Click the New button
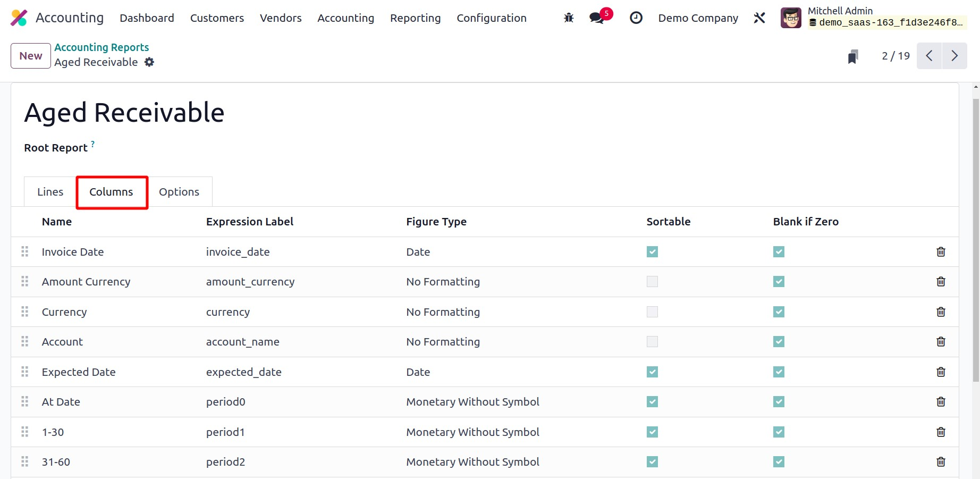The height and width of the screenshot is (479, 980). (31, 56)
